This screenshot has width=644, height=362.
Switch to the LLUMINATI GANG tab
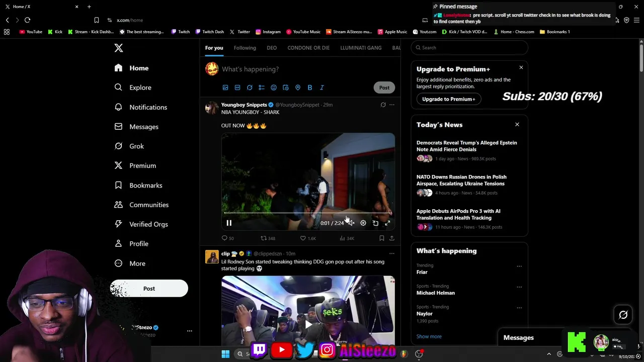[x=361, y=48]
